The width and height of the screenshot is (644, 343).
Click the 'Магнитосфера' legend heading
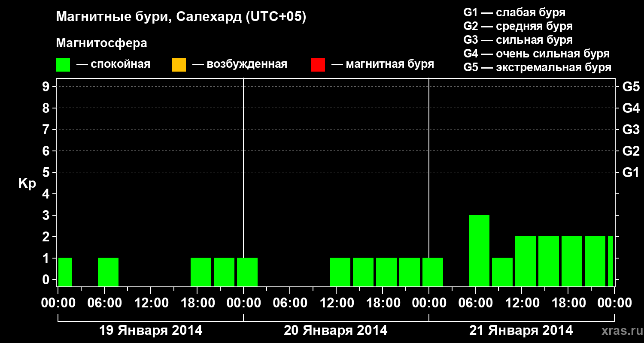coord(102,43)
